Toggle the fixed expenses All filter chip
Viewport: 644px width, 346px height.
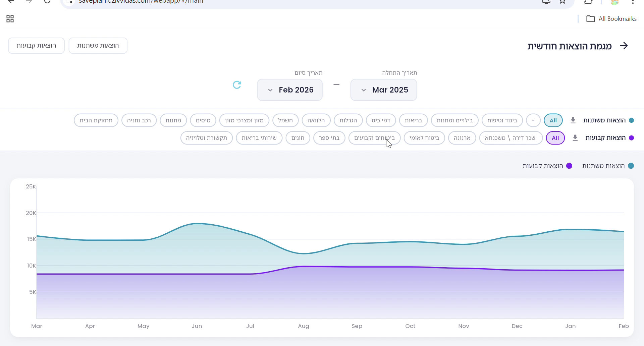click(555, 138)
